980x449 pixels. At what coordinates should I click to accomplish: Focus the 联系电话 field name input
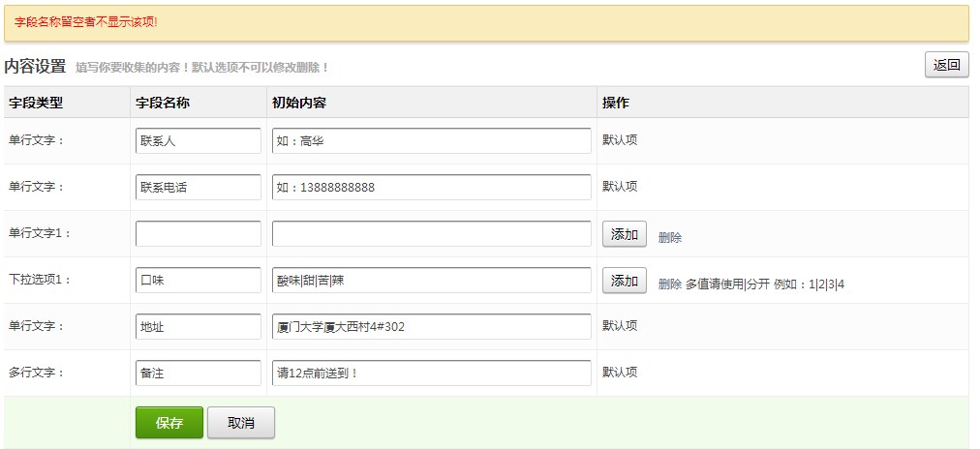pos(199,187)
